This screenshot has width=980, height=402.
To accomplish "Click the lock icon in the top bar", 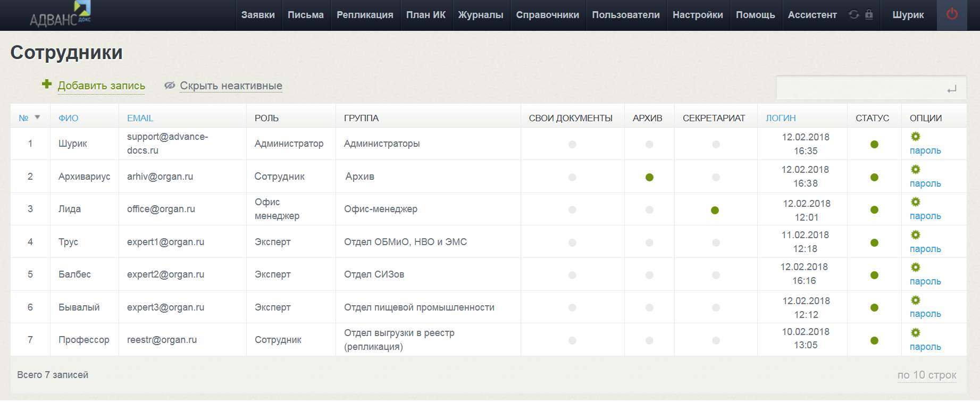I will click(869, 14).
